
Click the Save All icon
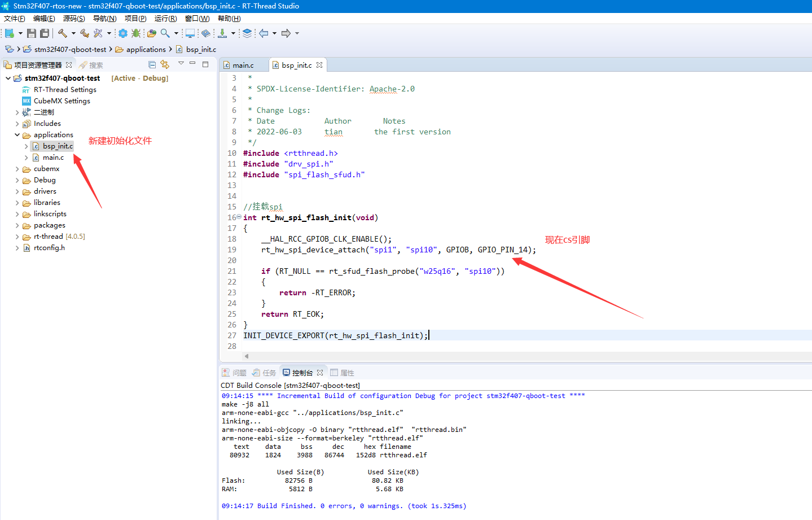point(45,33)
